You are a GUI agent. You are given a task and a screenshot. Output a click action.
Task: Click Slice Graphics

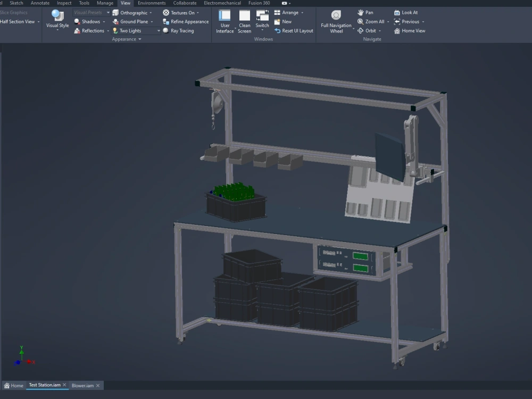click(x=14, y=13)
